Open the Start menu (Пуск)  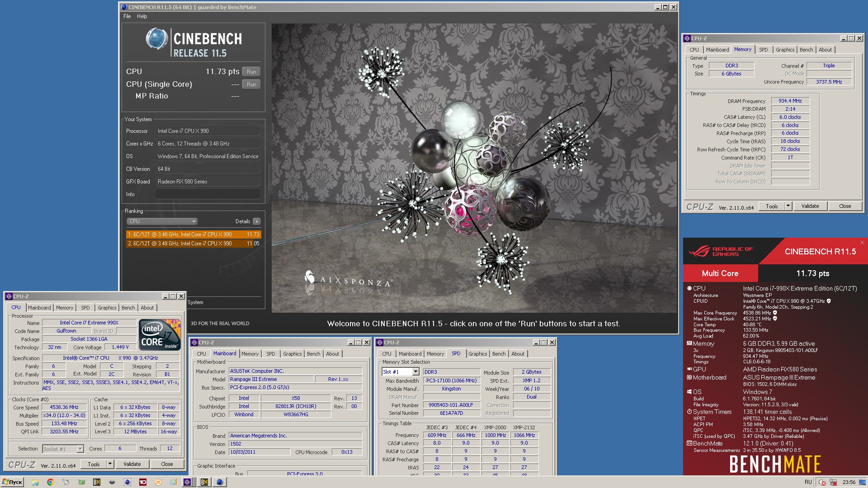click(12, 482)
